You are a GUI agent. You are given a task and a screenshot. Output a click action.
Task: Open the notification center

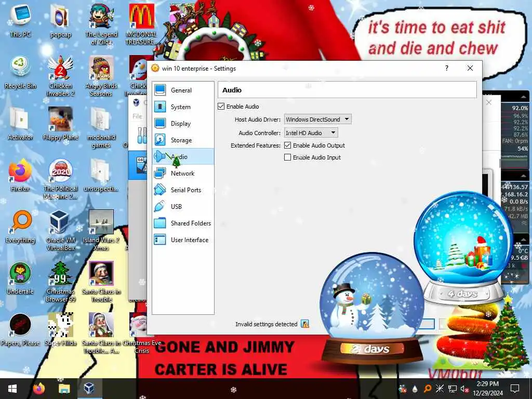coord(515,389)
